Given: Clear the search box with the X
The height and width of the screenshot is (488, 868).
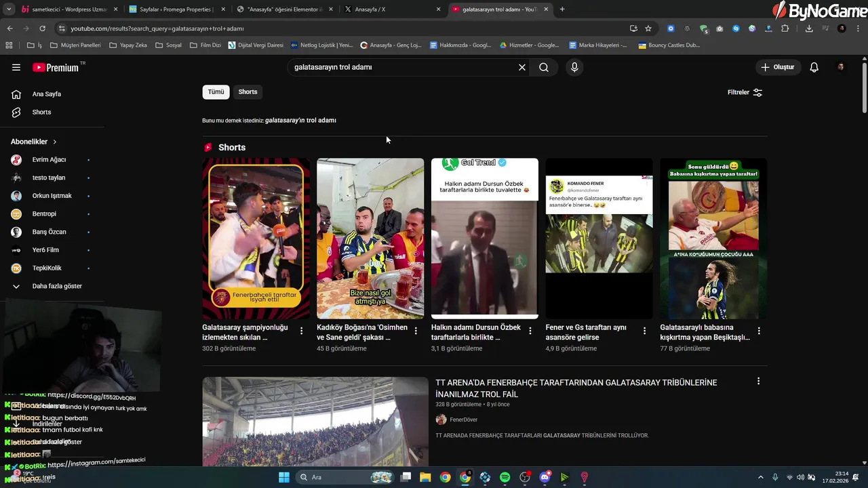Looking at the screenshot, I should tap(522, 67).
